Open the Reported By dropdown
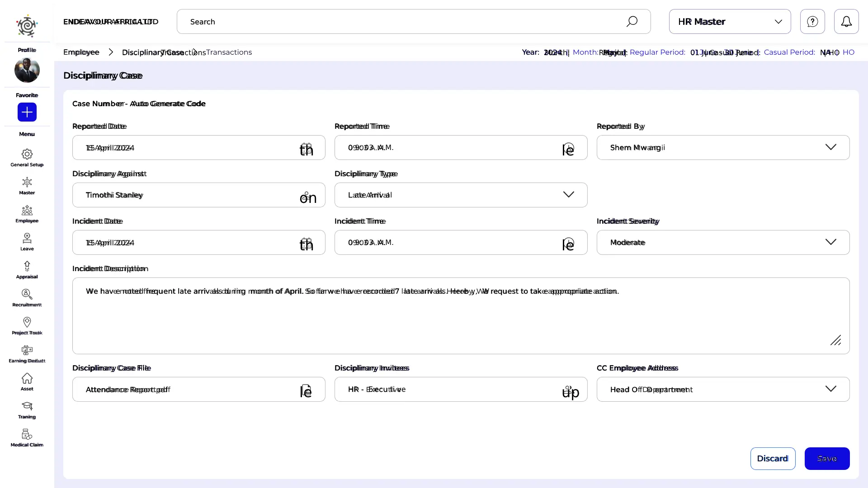The height and width of the screenshot is (488, 868). (722, 148)
